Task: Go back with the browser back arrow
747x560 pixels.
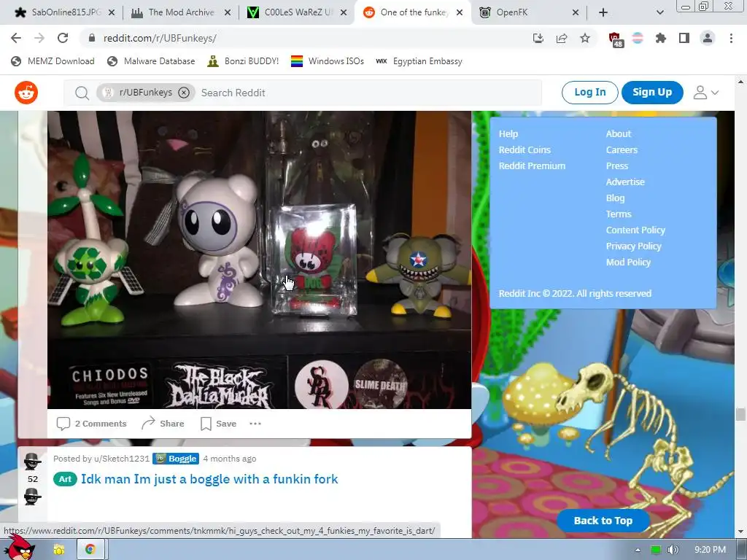Action: [16, 38]
